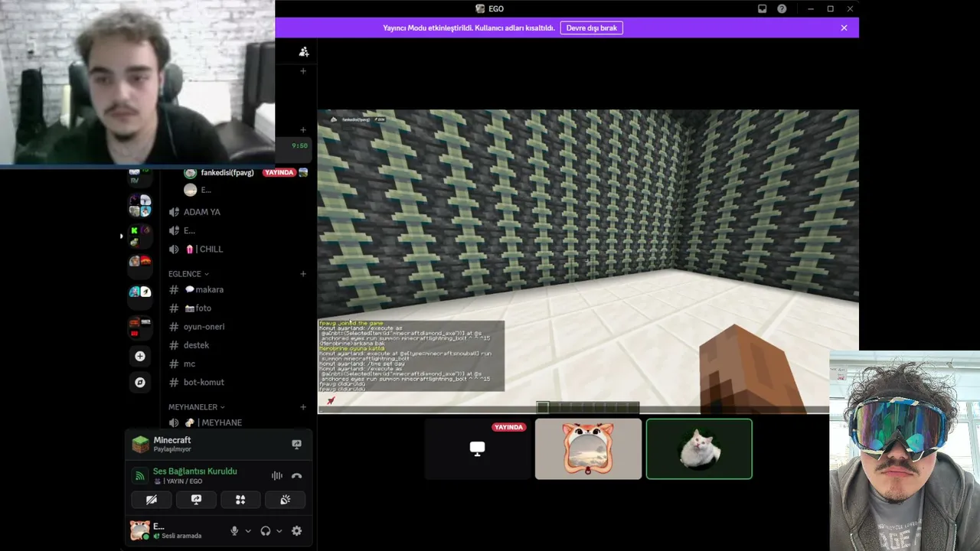Click the invite people icon
Screen dimensions: 980x551
(x=304, y=51)
